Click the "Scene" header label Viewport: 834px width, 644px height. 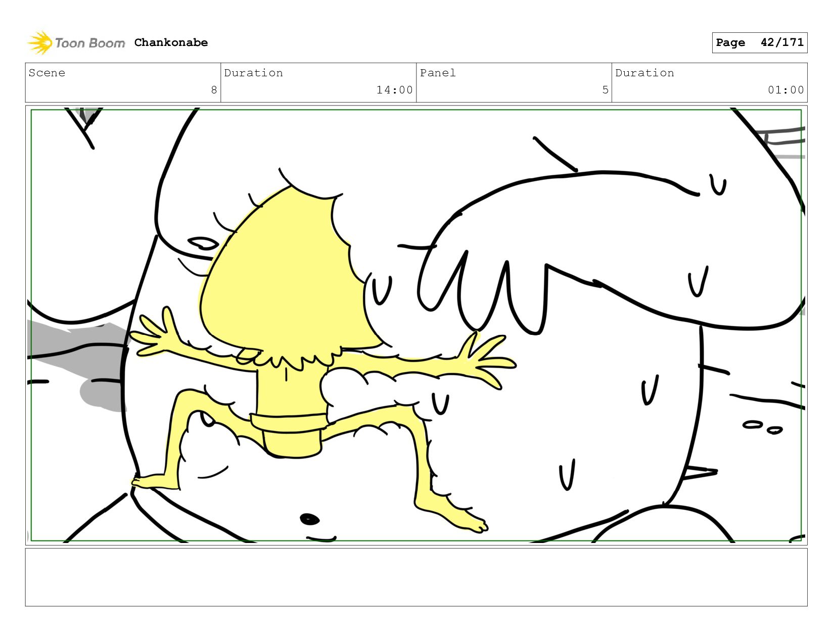pos(47,73)
